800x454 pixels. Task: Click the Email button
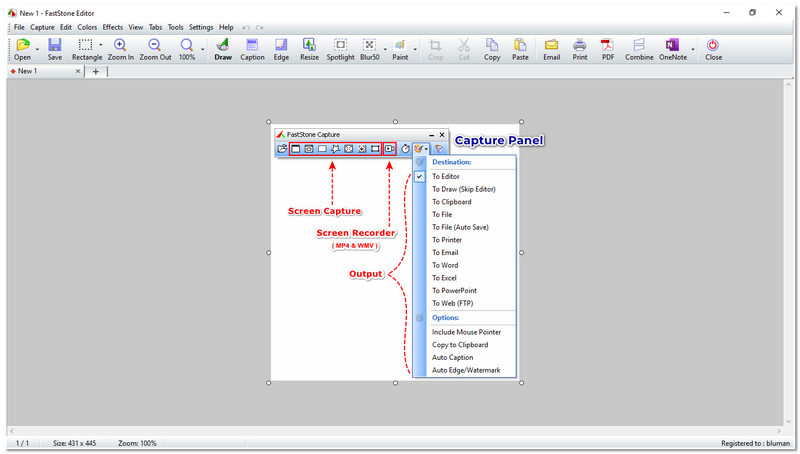(x=551, y=49)
